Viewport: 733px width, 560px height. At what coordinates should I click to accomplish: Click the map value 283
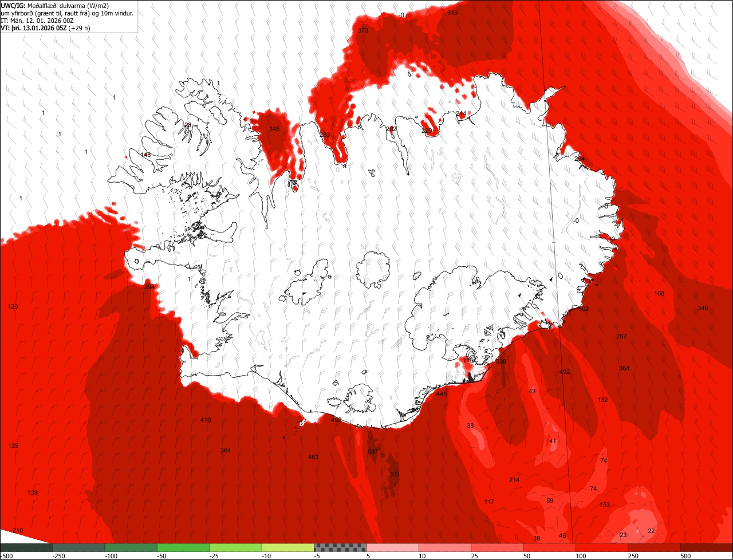pos(325,135)
